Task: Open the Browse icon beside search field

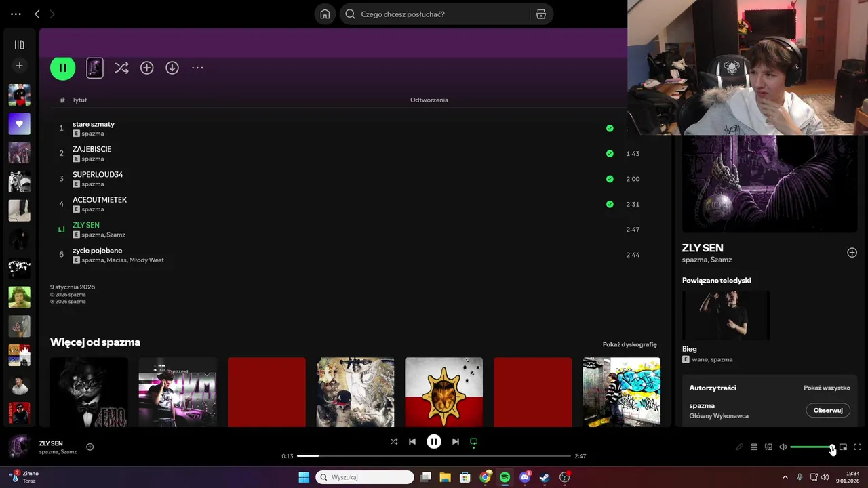Action: click(x=541, y=14)
